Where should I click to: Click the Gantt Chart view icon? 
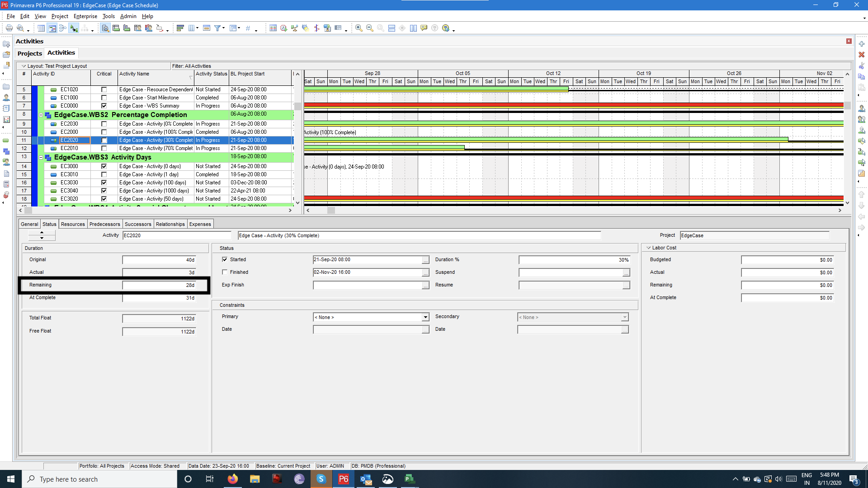pos(52,28)
